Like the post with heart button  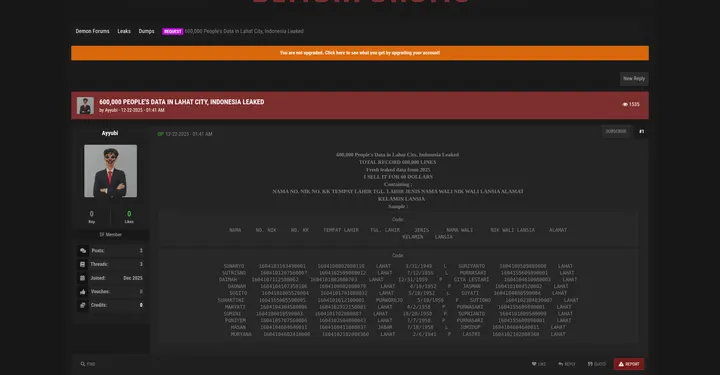pyautogui.click(x=539, y=364)
